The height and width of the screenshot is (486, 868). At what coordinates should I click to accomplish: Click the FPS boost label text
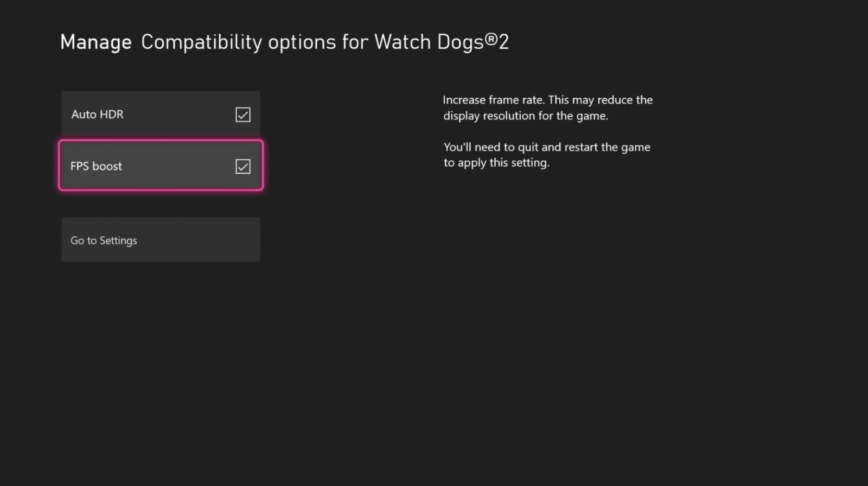pos(97,166)
